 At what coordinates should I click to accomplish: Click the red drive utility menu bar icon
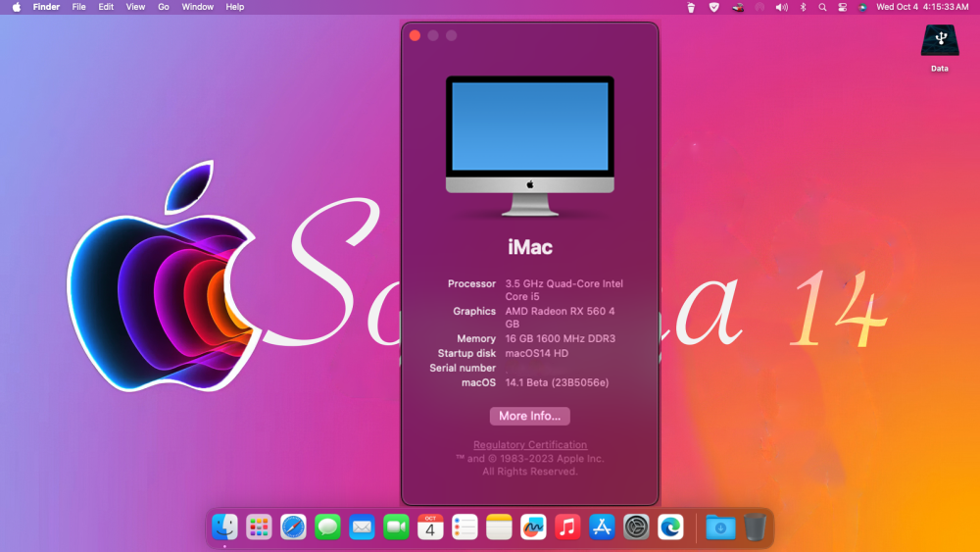pyautogui.click(x=738, y=7)
